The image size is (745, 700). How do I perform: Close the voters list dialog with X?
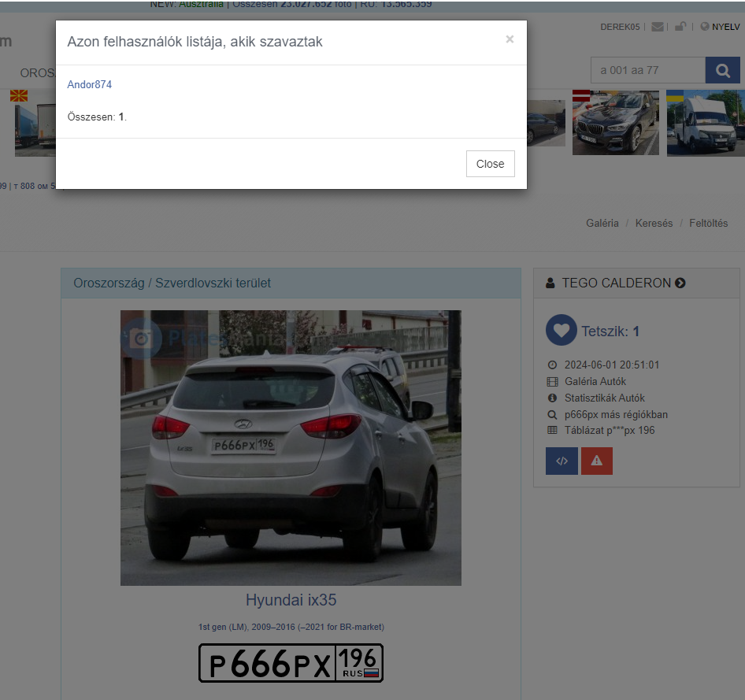click(x=510, y=39)
